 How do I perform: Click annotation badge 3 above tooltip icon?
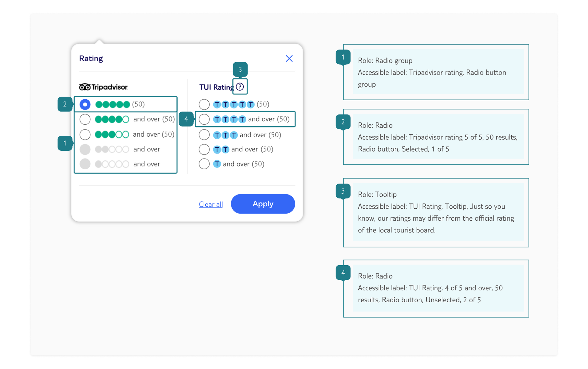coord(240,69)
